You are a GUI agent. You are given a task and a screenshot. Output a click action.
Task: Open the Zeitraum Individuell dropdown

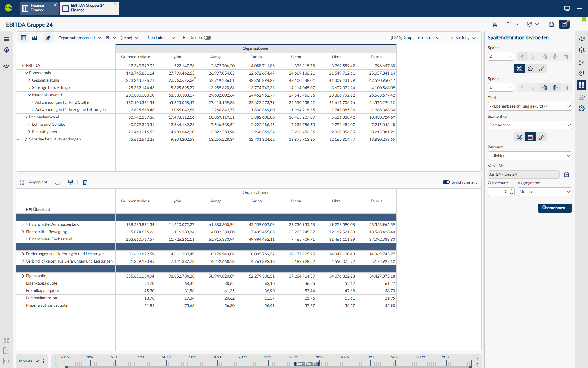click(x=530, y=156)
